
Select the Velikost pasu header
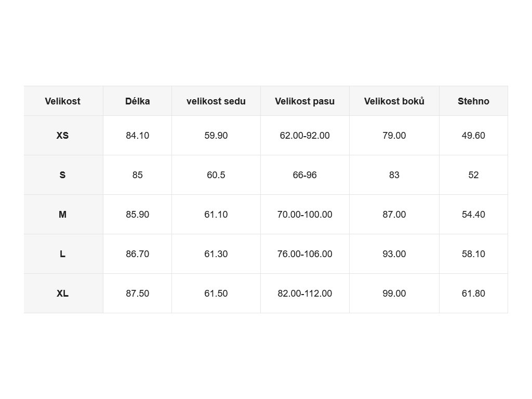tap(305, 101)
